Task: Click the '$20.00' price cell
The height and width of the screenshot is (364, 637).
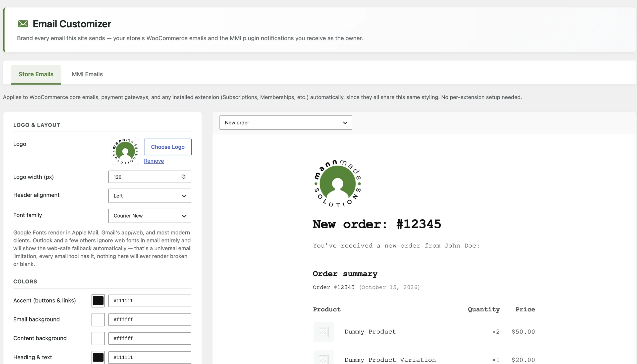Action: [x=523, y=360]
